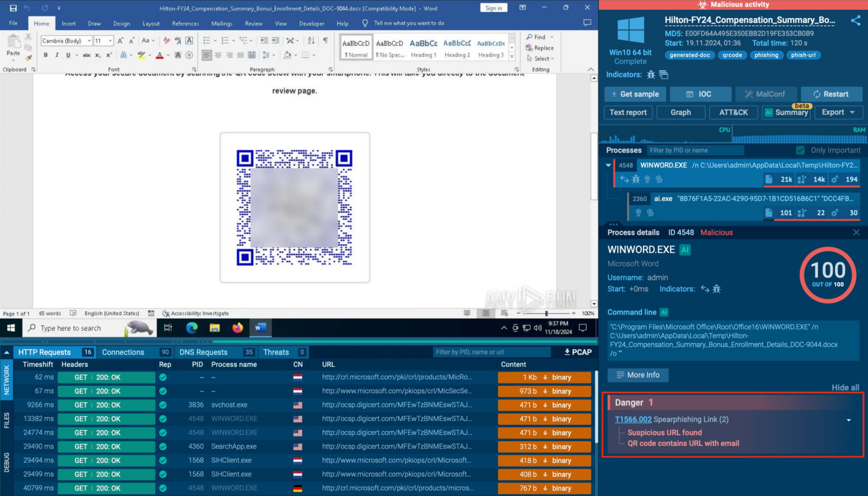
Task: Download the PCAP file
Action: pyautogui.click(x=578, y=352)
